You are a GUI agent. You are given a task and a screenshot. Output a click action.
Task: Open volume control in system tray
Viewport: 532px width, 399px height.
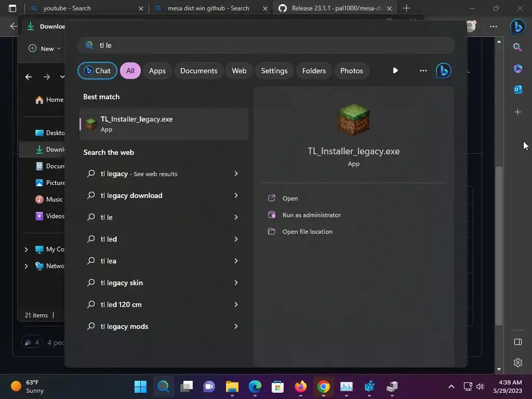480,387
